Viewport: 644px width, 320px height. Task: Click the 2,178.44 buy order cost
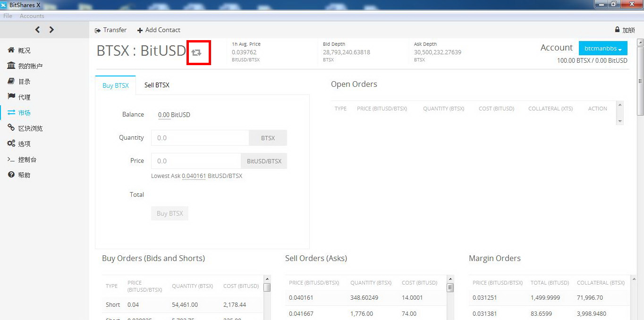point(235,305)
